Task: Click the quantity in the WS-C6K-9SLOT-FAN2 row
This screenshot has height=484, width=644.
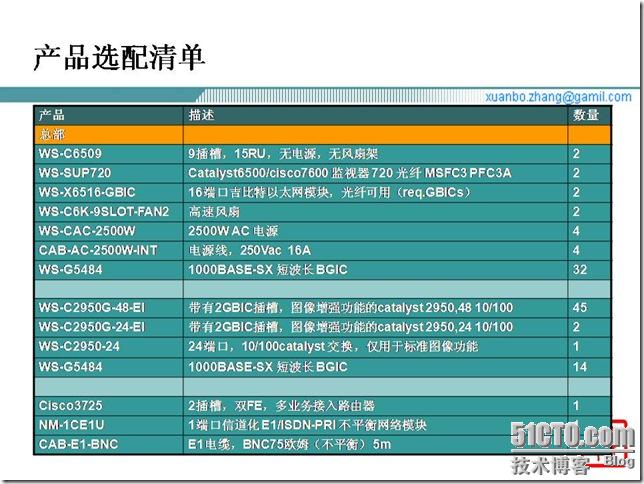Action: pyautogui.click(x=576, y=212)
